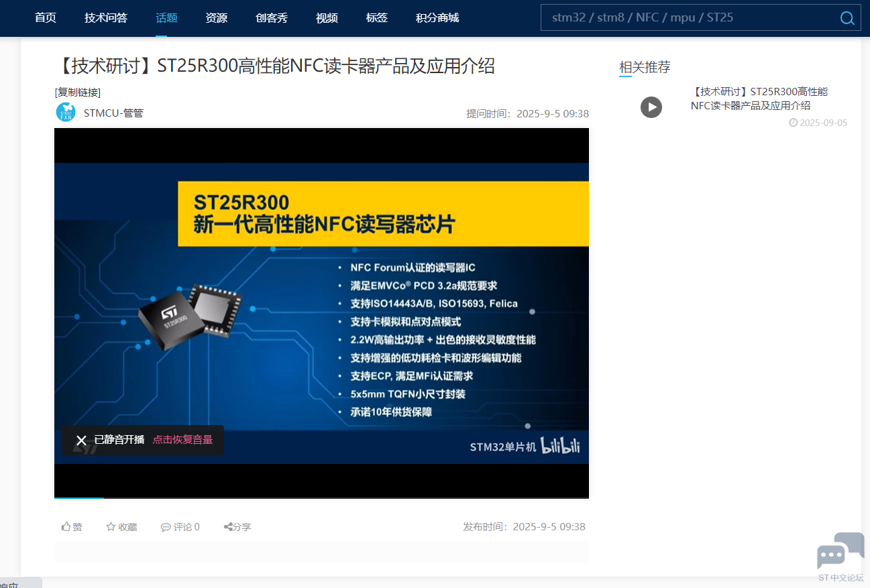This screenshot has width=870, height=588.
Task: Open 资源 resources menu
Action: coord(216,18)
